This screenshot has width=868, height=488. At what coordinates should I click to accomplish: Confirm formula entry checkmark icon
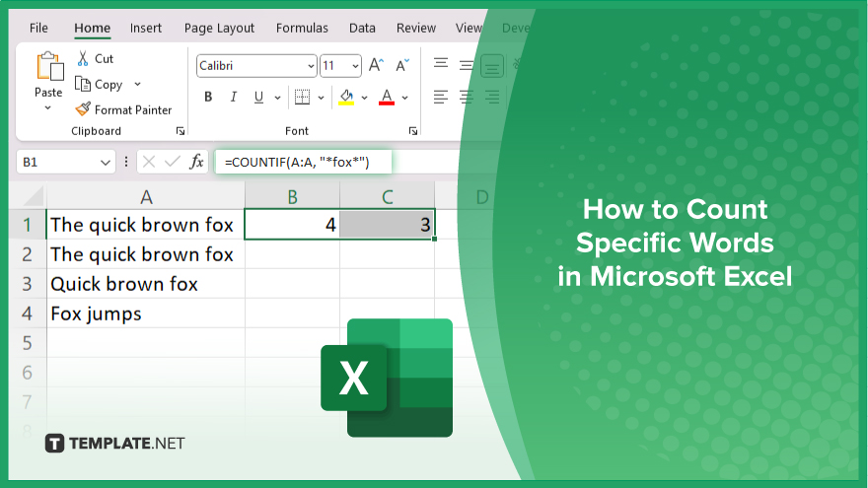173,162
